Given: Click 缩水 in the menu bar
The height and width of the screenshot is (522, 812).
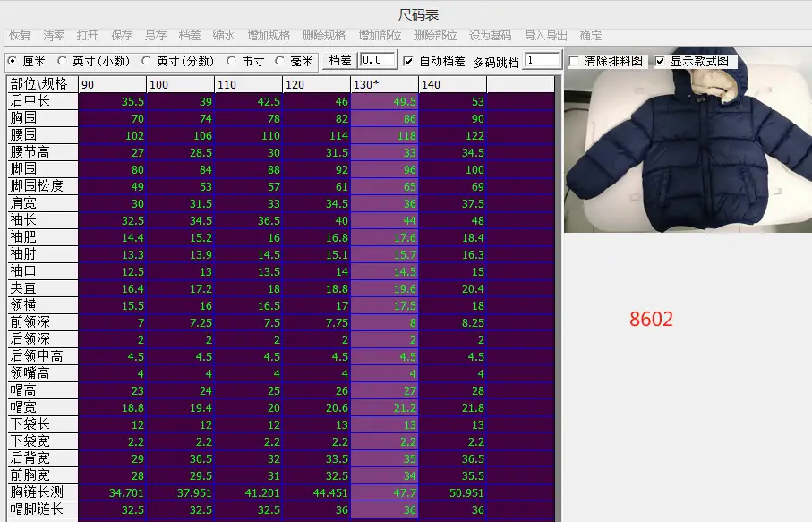Looking at the screenshot, I should tap(223, 36).
